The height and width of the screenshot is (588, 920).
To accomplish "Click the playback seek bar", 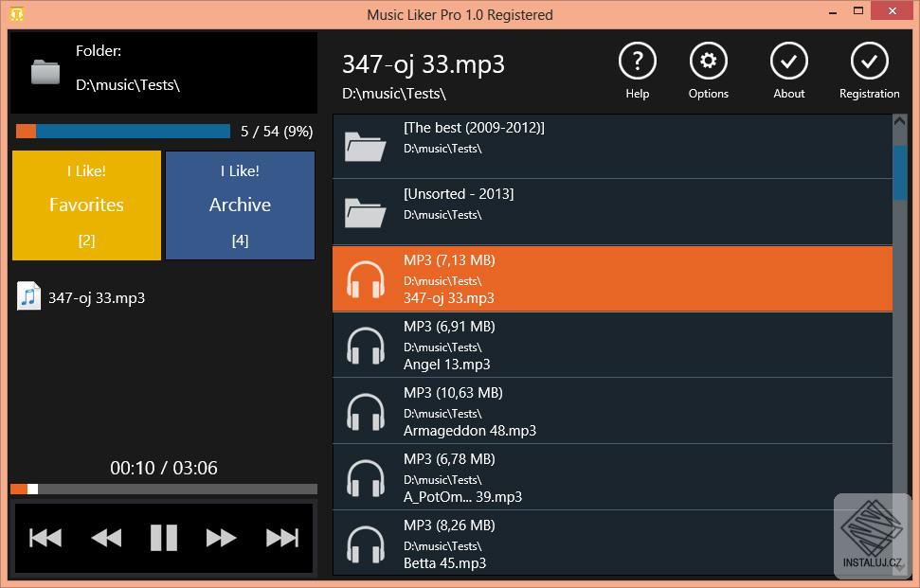I will 164,490.
